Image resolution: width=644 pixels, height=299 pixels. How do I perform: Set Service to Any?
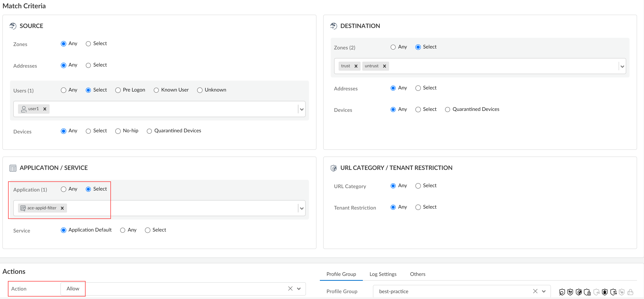tap(123, 230)
